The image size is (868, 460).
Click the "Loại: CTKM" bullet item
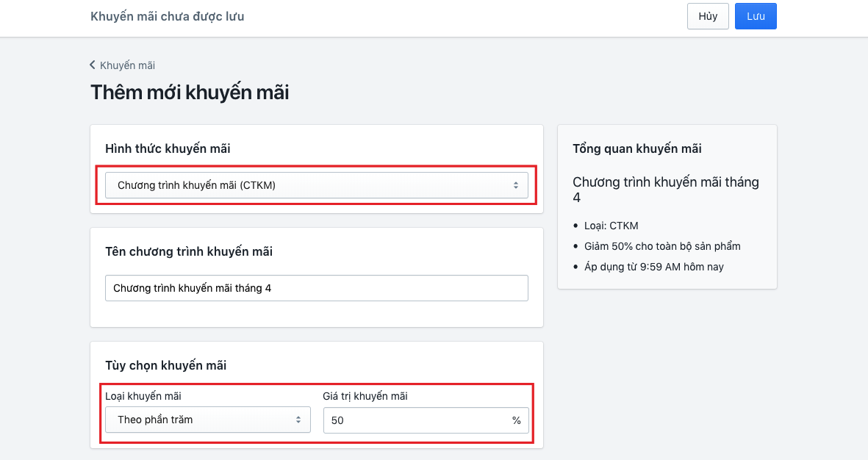coord(611,226)
